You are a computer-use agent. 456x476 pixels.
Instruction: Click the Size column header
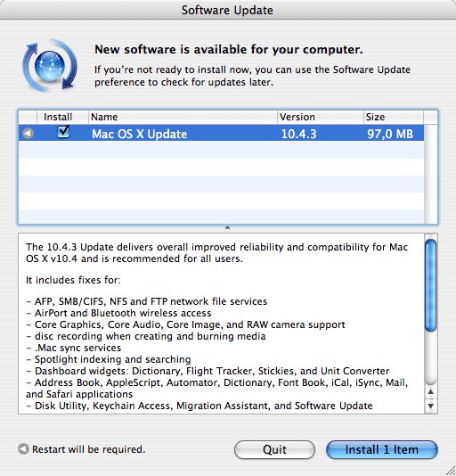coord(393,117)
